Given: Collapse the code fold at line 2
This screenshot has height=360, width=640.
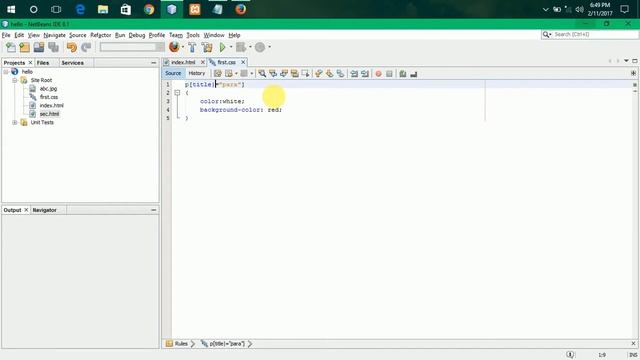Looking at the screenshot, I should (x=177, y=93).
